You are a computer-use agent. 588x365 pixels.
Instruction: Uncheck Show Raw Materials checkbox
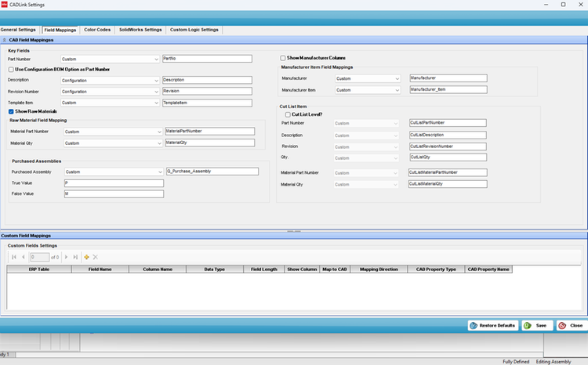pyautogui.click(x=11, y=111)
